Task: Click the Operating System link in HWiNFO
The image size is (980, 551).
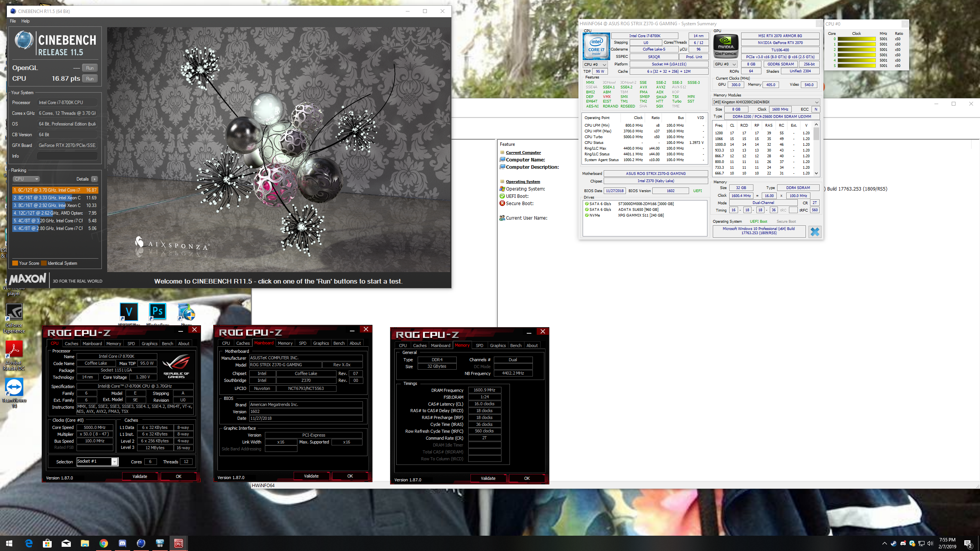Action: point(523,181)
